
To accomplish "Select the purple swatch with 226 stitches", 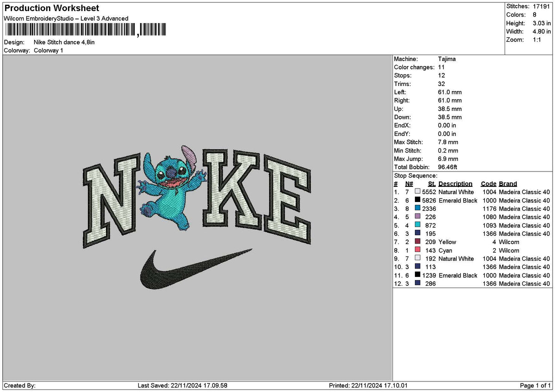I will (418, 217).
